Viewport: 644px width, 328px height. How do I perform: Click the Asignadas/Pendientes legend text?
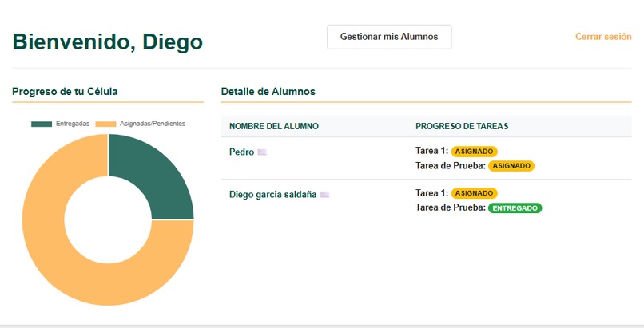153,124
